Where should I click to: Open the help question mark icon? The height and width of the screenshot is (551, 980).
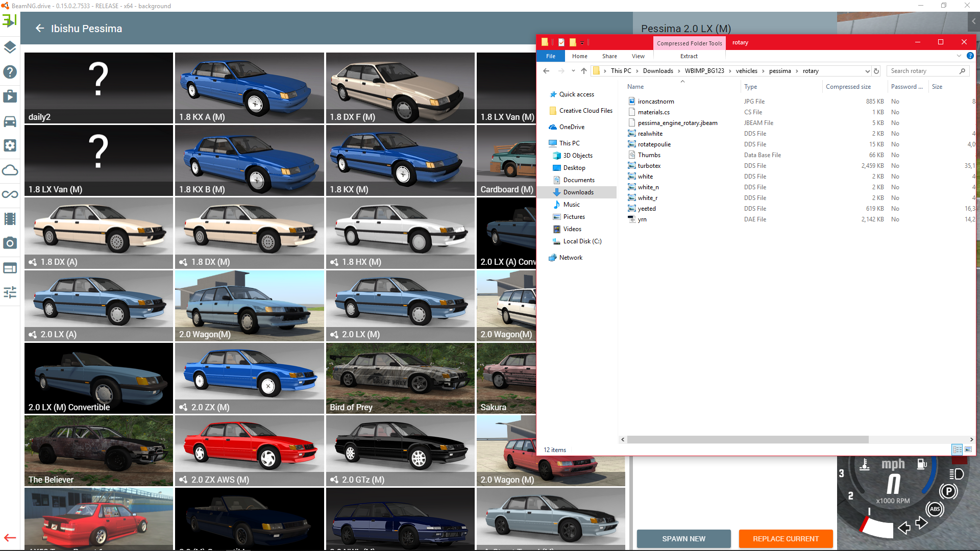pos(10,72)
